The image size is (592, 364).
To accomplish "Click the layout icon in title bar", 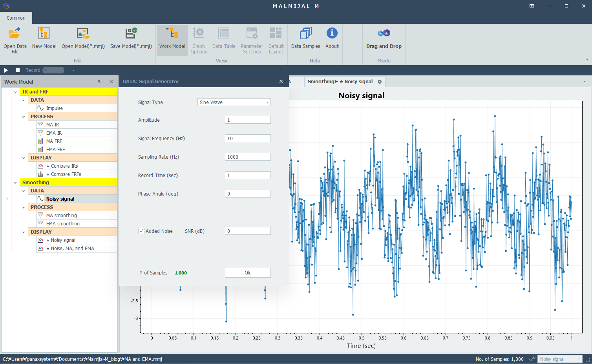I will tap(532, 6).
